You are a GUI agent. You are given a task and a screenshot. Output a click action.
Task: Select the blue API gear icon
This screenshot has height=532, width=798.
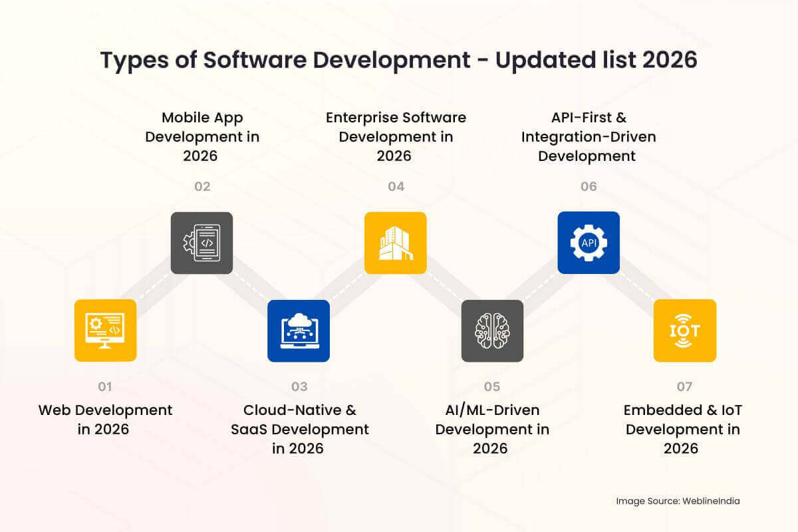coord(589,243)
